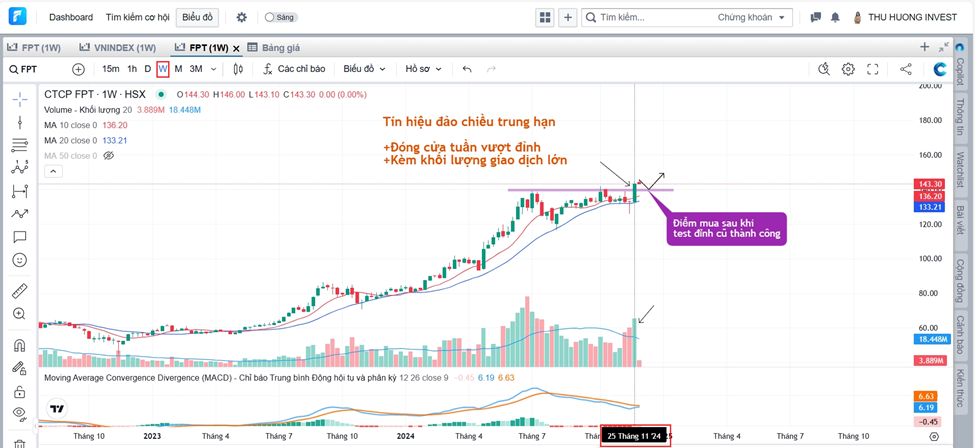Select the Elliott wave pattern tool
This screenshot has width=975, height=448.
[20, 167]
